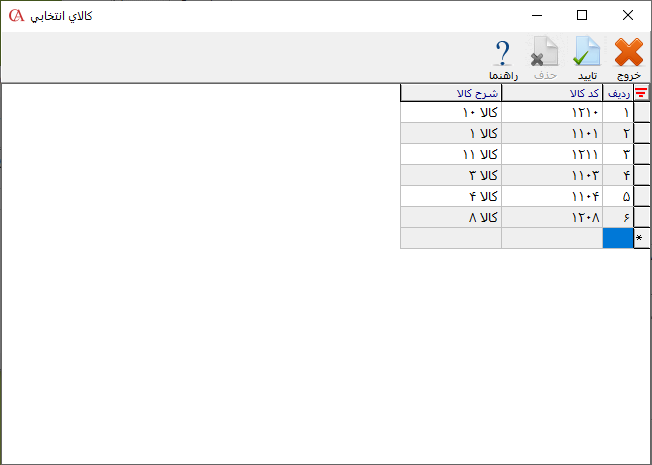
Task: Open the راهنما (Help) question mark icon
Action: click(503, 58)
